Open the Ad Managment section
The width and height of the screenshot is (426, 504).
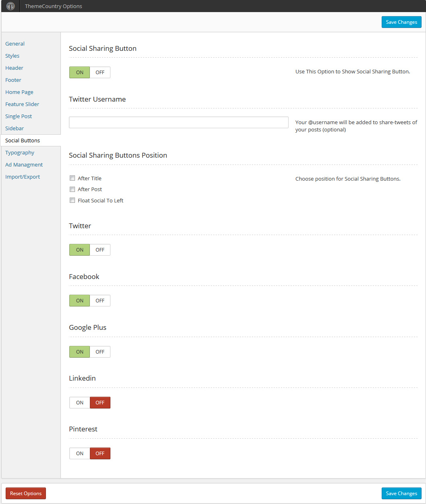[24, 165]
